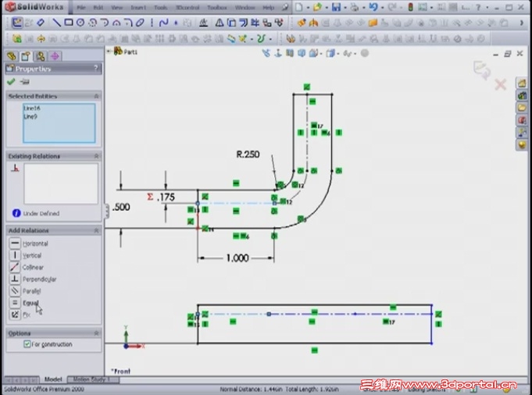Open the ConfigurationManager tab icon
This screenshot has width=532, height=395.
pyautogui.click(x=41, y=56)
